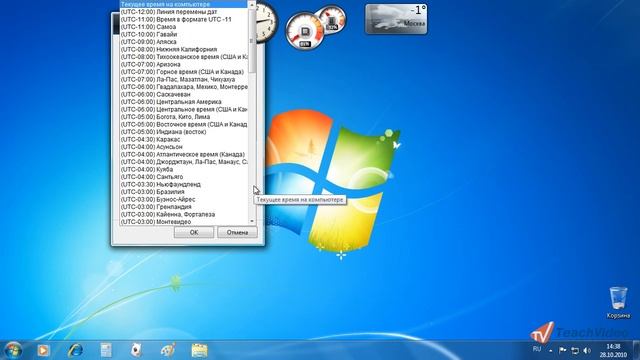The height and width of the screenshot is (360, 640).
Task: Click the CPU meter gadget
Action: 304,31
